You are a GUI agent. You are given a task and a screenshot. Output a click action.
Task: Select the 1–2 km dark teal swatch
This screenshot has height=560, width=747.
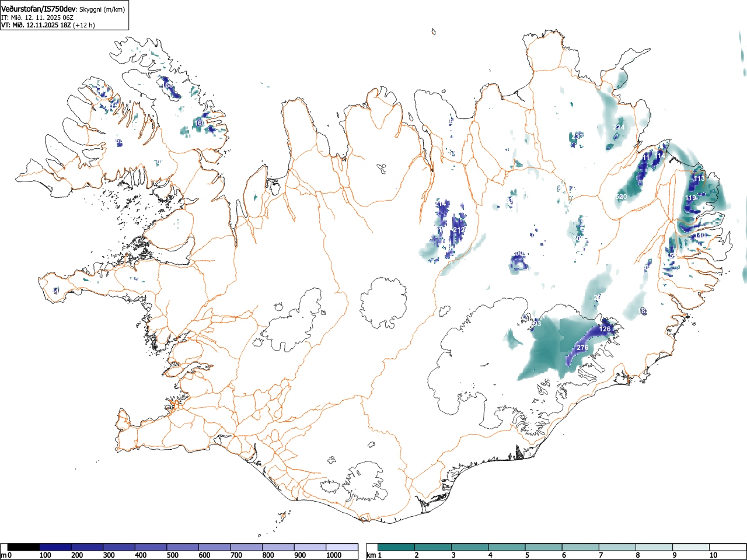[397, 547]
